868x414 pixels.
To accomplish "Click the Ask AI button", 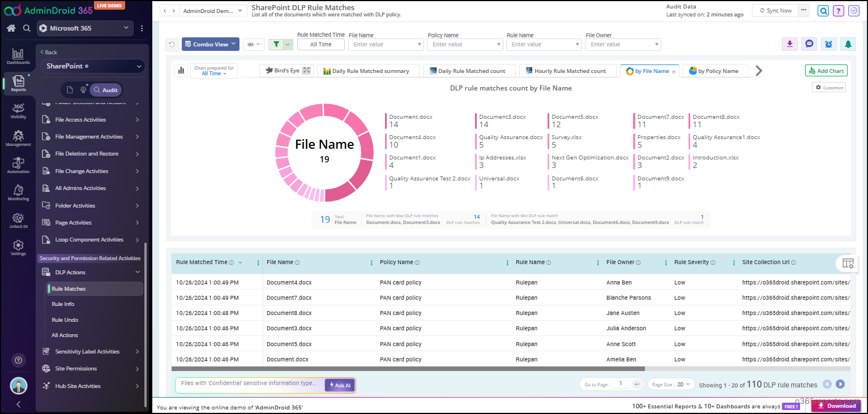I will [340, 385].
